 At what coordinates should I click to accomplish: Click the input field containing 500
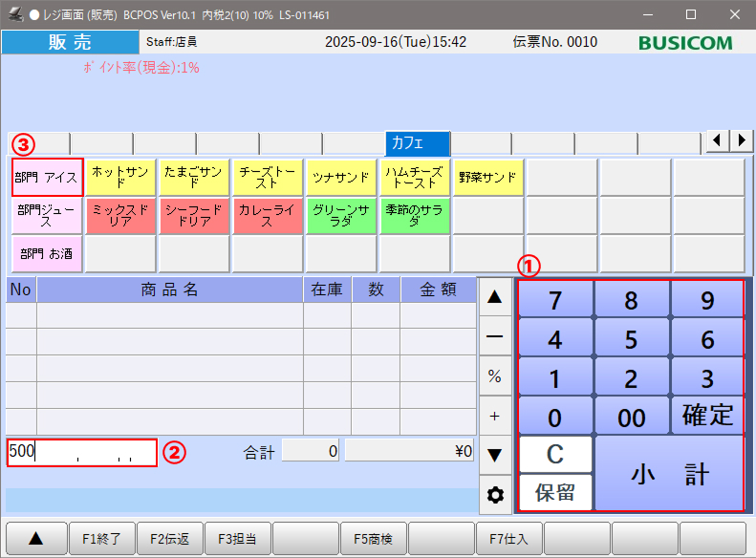click(x=81, y=453)
